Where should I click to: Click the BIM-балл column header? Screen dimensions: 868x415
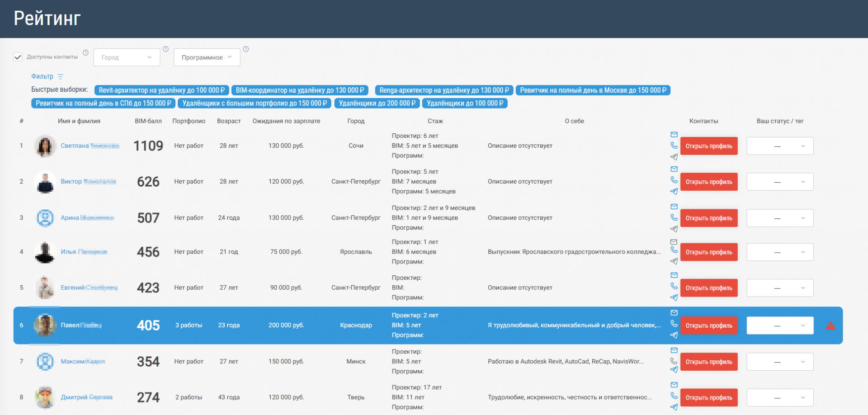(148, 121)
